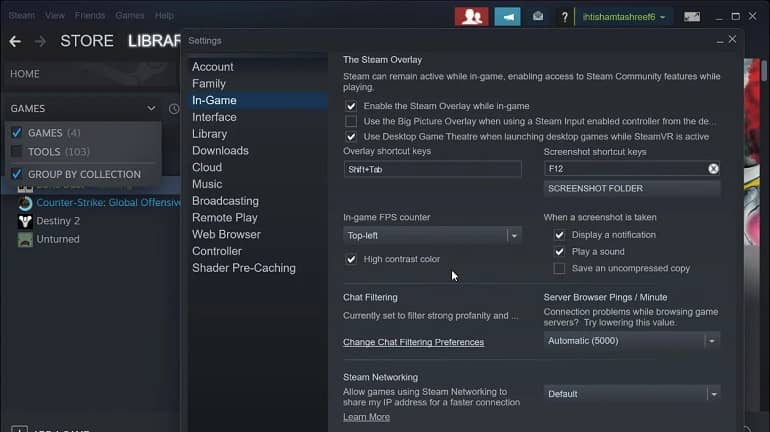Open the Learn More link
The image size is (770, 432).
(x=366, y=417)
